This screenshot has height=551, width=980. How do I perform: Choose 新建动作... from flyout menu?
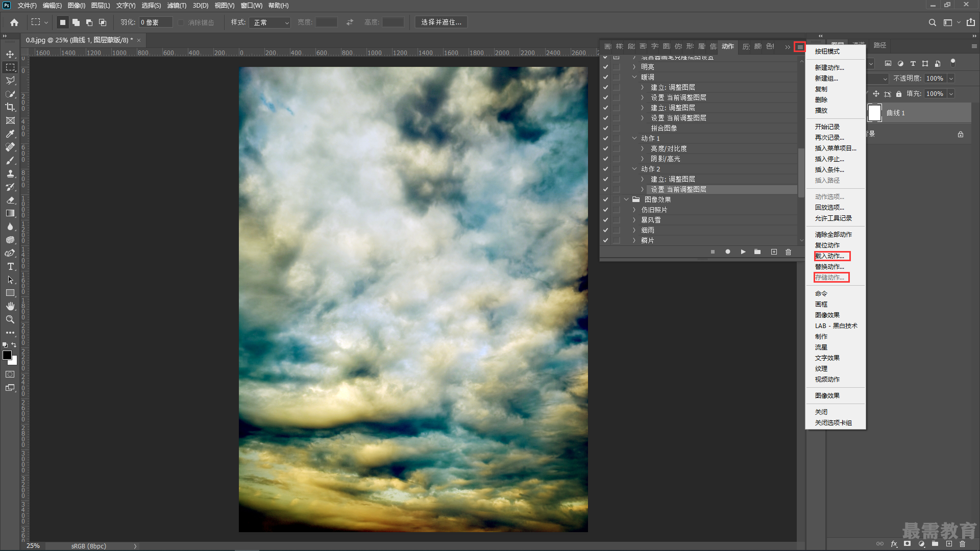[x=829, y=68]
